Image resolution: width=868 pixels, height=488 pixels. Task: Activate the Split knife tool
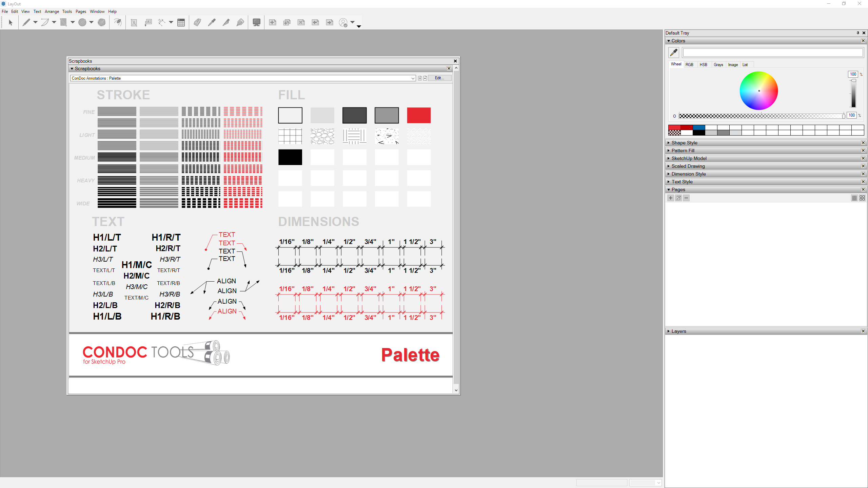pos(226,23)
